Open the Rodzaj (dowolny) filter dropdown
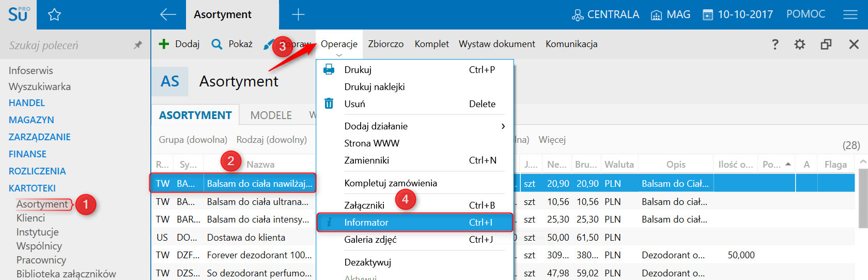 click(271, 140)
